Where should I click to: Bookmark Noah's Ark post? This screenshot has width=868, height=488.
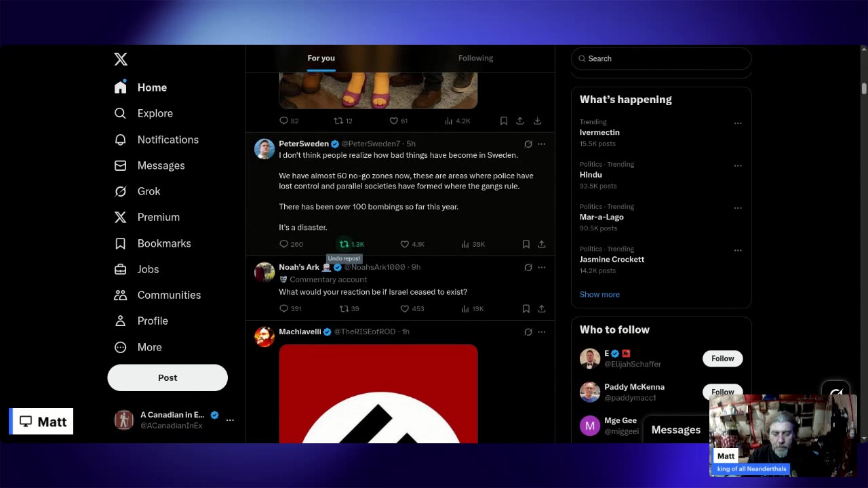point(526,308)
